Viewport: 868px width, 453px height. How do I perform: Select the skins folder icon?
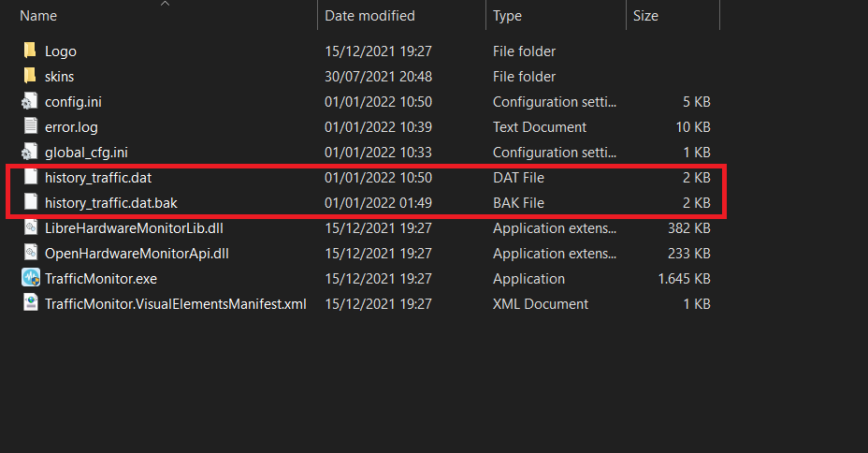[31, 76]
